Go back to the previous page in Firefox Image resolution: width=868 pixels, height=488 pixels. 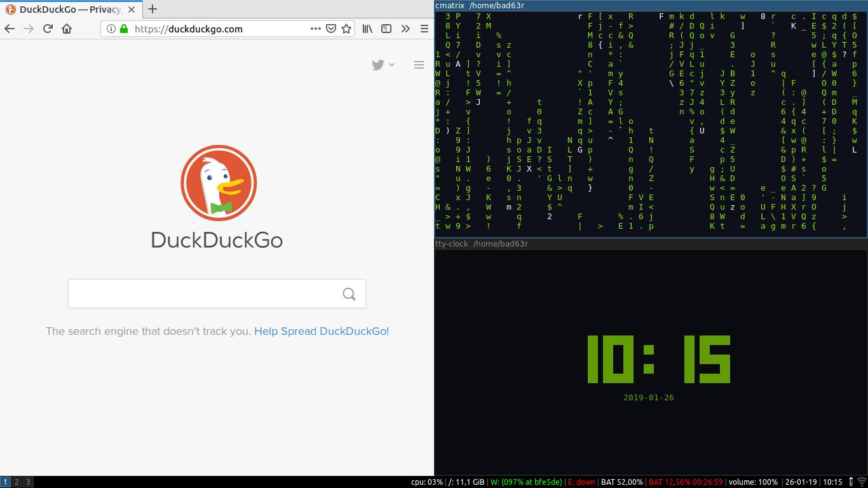(x=10, y=29)
